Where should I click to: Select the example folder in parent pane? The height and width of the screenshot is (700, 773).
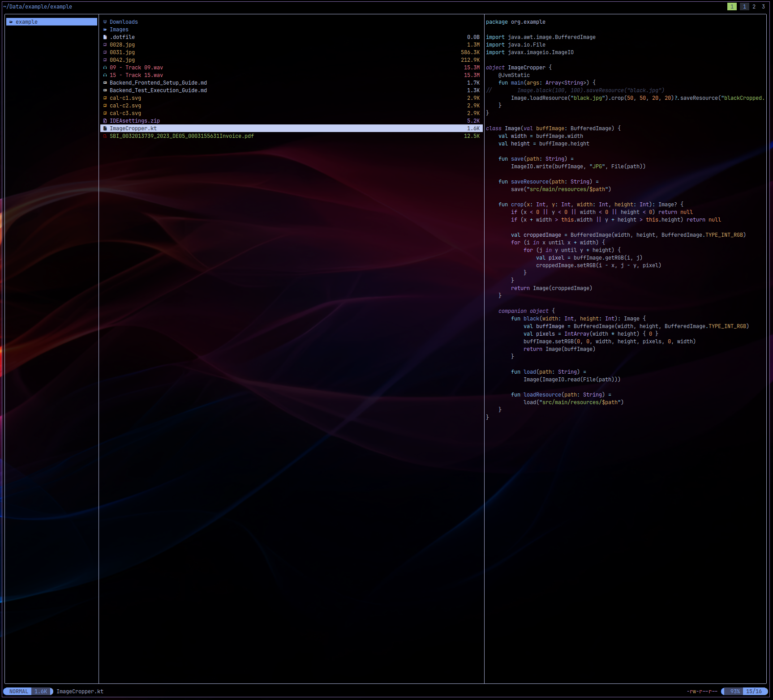[x=26, y=22]
